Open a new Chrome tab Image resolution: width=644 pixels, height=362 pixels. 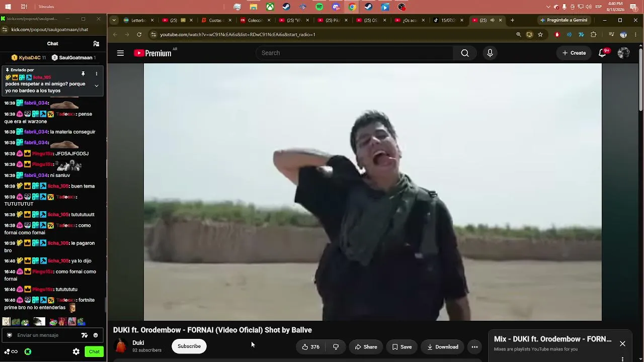pyautogui.click(x=512, y=20)
